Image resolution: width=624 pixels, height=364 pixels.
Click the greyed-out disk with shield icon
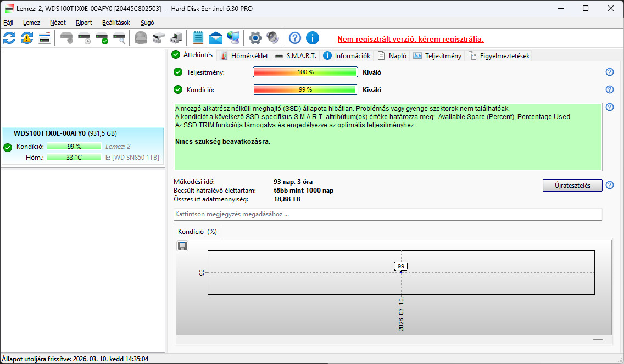pyautogui.click(x=66, y=38)
